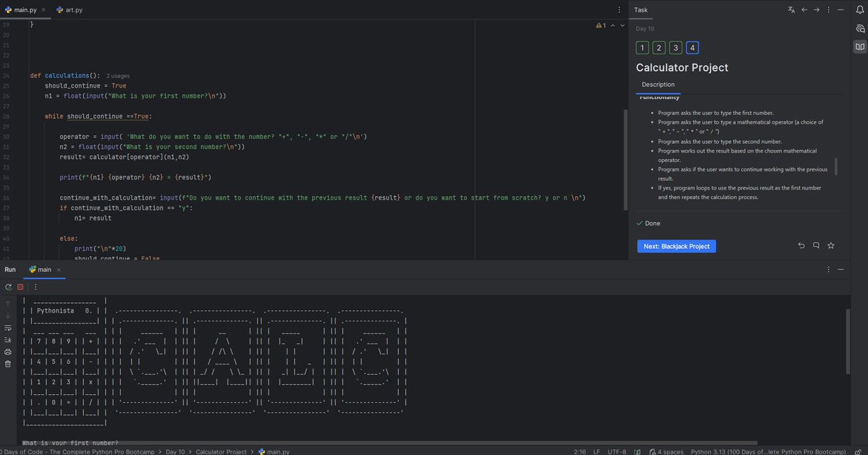Click the Task panel tab header
This screenshot has height=455, width=868.
[641, 10]
